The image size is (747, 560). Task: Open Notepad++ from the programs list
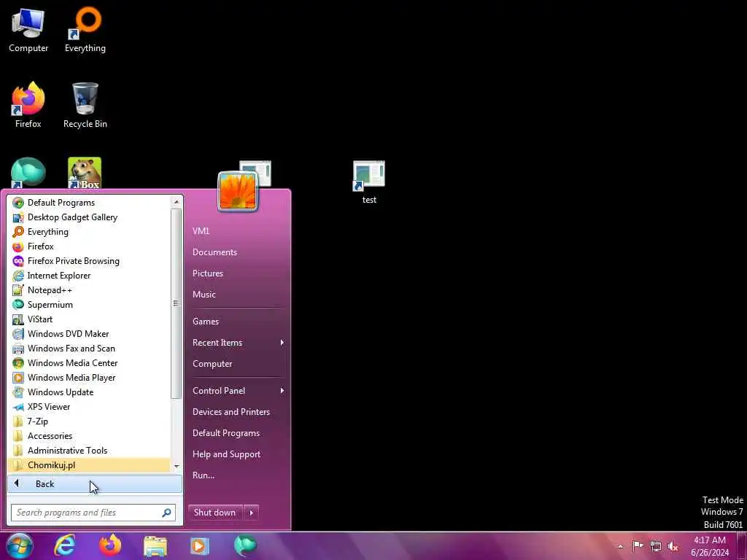click(89, 290)
